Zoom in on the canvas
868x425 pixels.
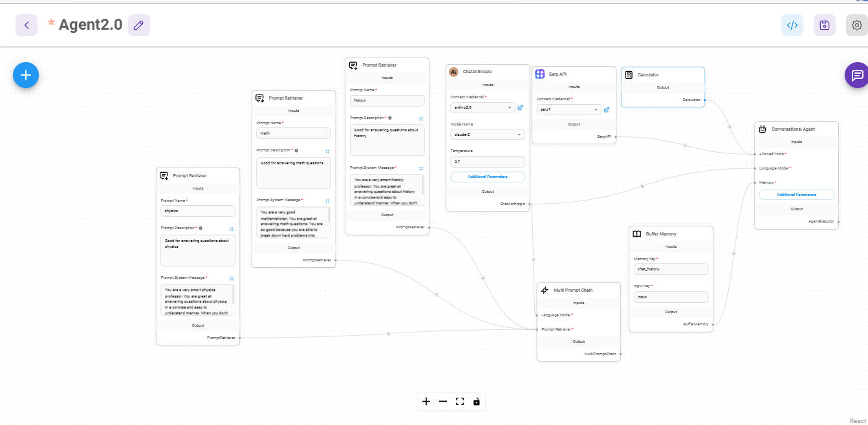426,401
